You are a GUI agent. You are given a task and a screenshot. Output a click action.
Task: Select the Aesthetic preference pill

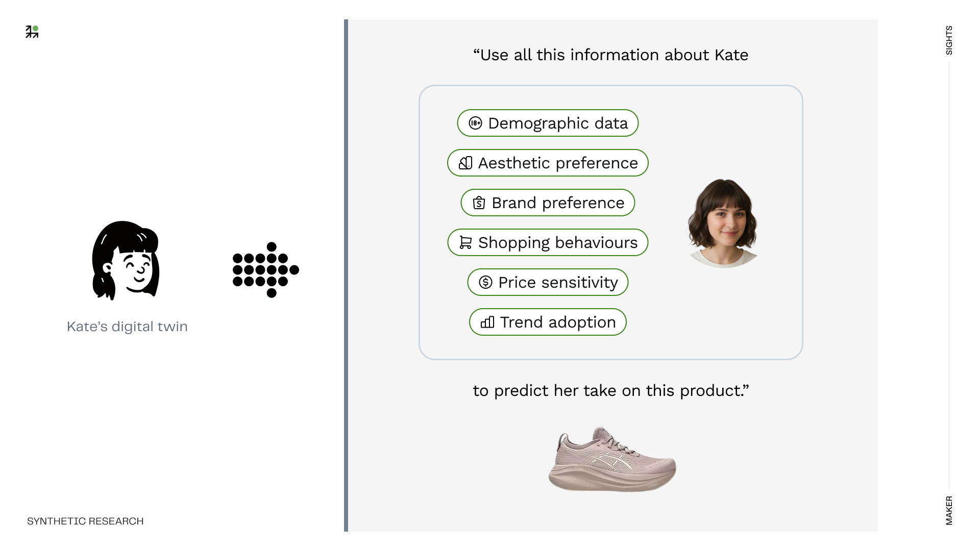[548, 163]
